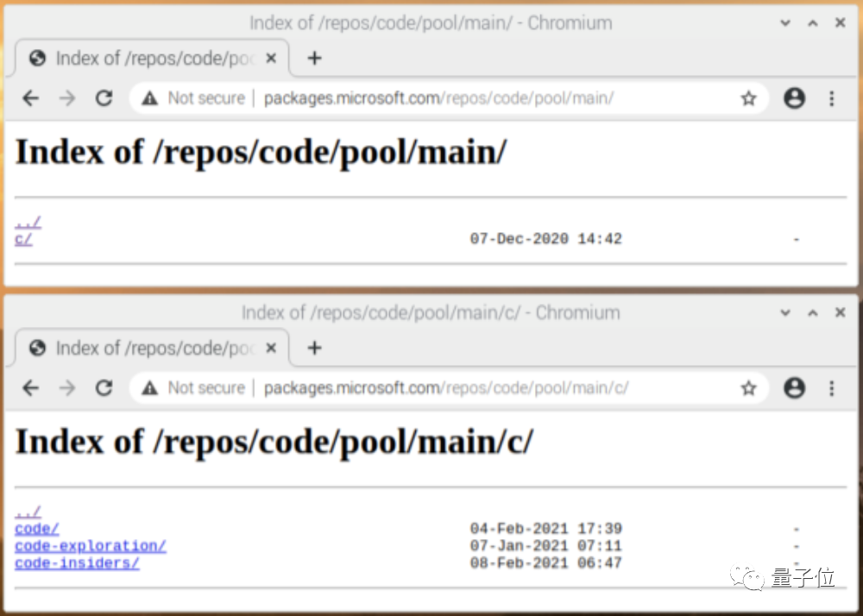This screenshot has width=863, height=616.
Task: Click the Not secure warning icon in top window
Action: pos(149,98)
